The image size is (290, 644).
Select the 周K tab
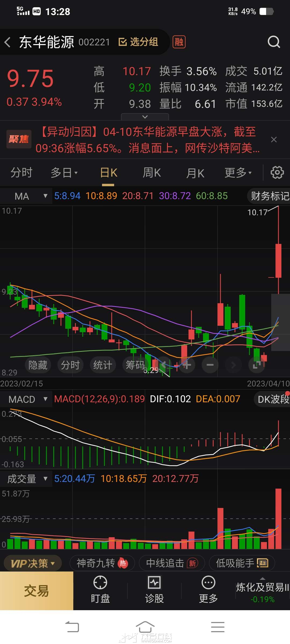(152, 173)
